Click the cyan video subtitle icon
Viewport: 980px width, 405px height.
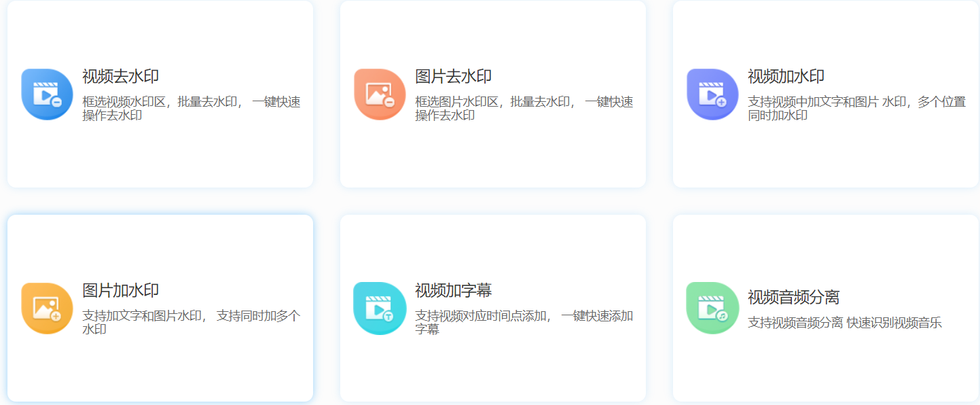tap(380, 309)
